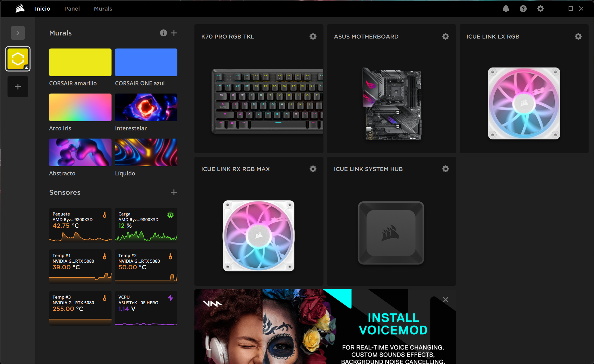Open ICUE LINK RX RGB MAX settings gear

[x=313, y=169]
